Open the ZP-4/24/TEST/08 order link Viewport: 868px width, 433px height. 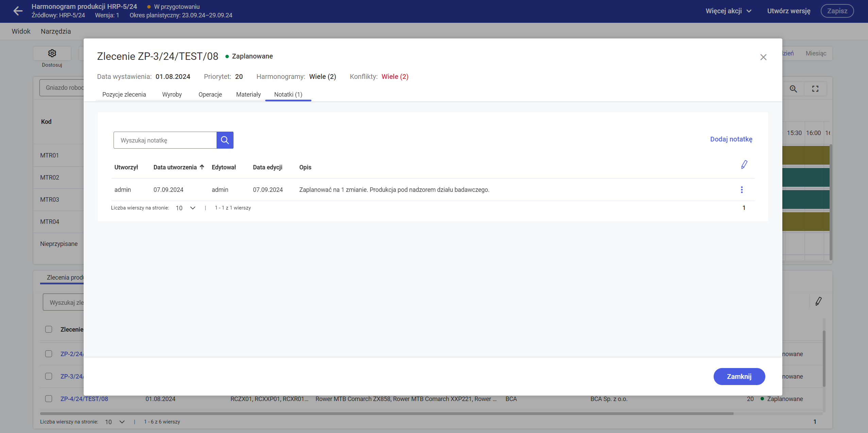tap(84, 399)
